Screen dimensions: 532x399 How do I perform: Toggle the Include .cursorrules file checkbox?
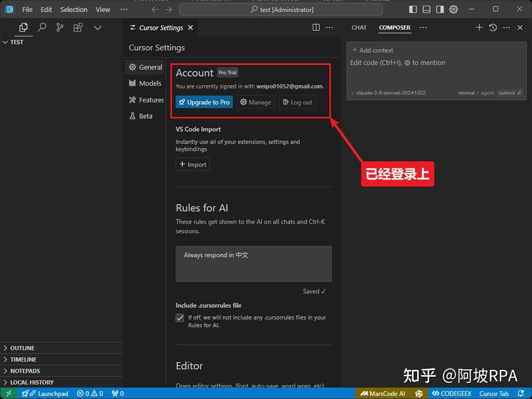(180, 318)
